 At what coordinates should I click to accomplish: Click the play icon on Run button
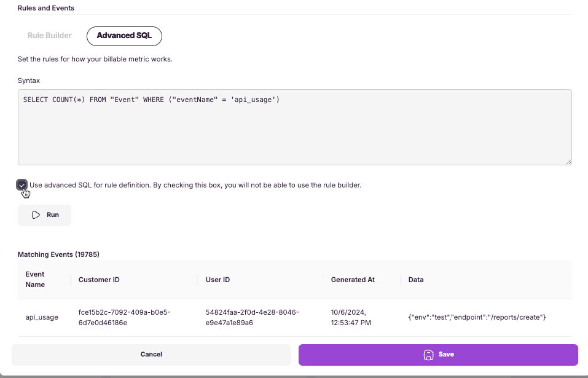pos(36,215)
